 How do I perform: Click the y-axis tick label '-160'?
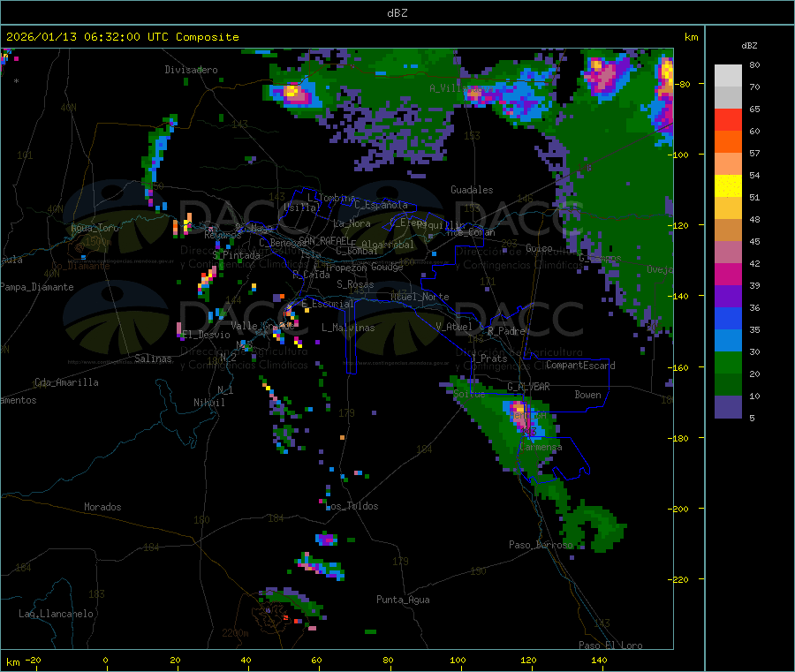coord(678,367)
